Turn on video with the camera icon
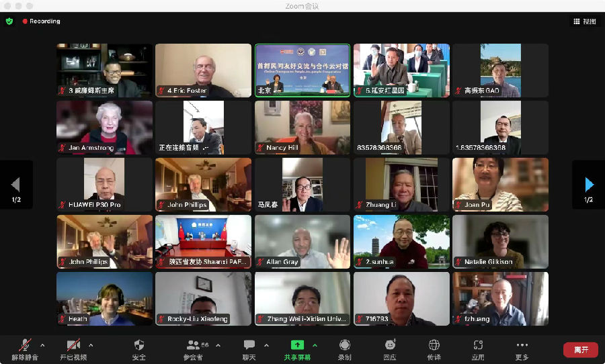Viewport: 605px width, 364px height. pyautogui.click(x=73, y=345)
